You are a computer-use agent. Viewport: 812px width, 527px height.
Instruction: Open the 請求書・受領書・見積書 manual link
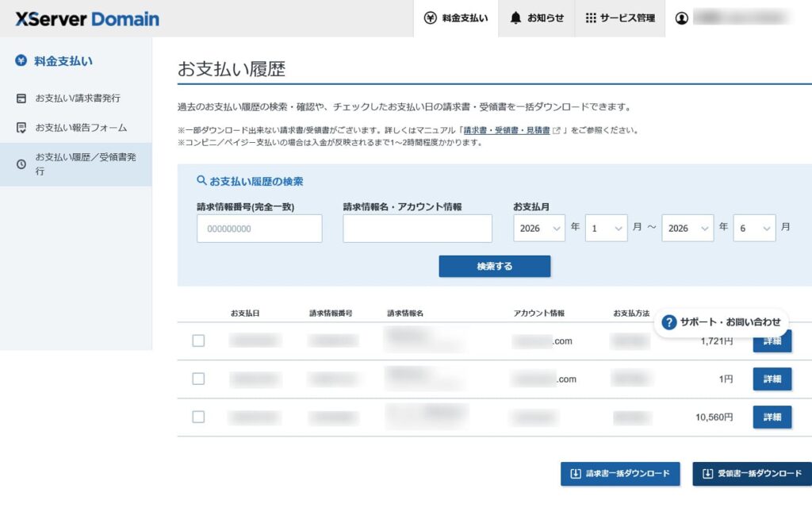coord(507,131)
